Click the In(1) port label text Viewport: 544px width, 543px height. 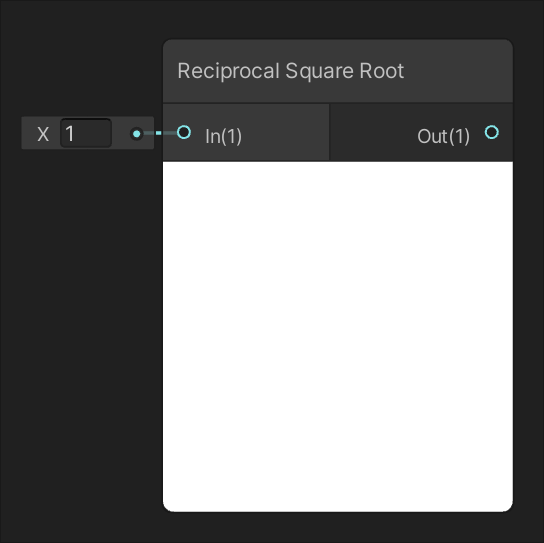(223, 136)
